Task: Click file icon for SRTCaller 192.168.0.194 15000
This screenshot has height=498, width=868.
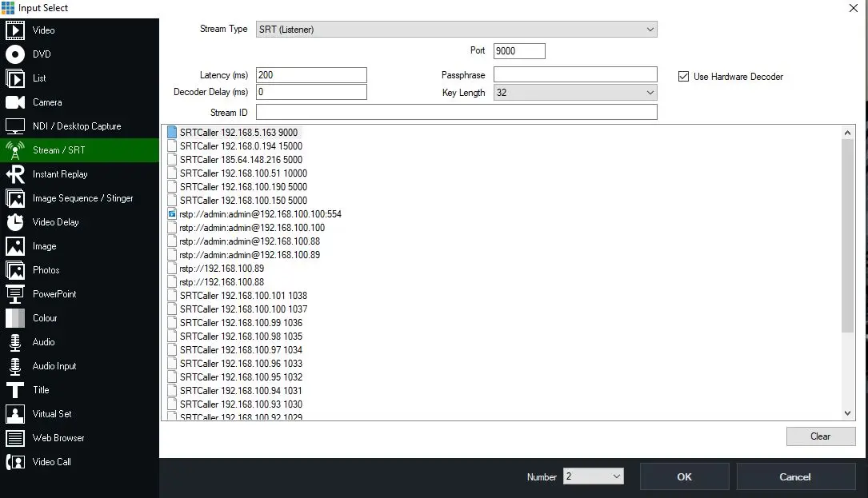Action: [172, 146]
